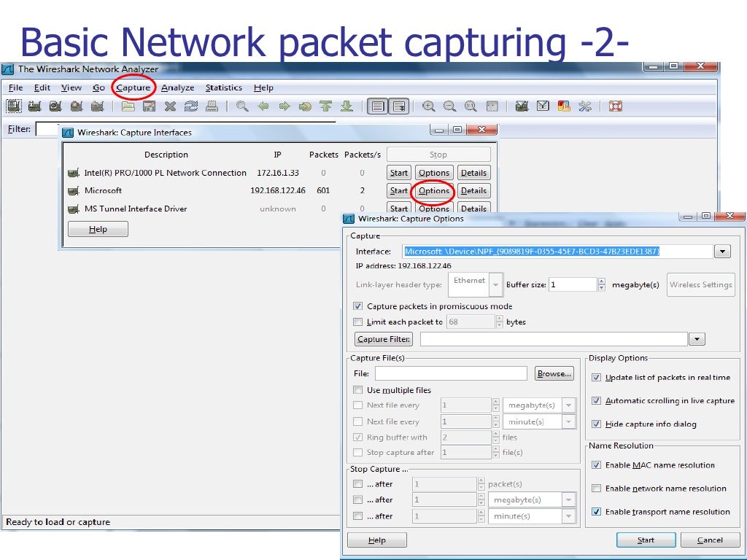Open the Edit menu
747x560 pixels.
pos(42,87)
